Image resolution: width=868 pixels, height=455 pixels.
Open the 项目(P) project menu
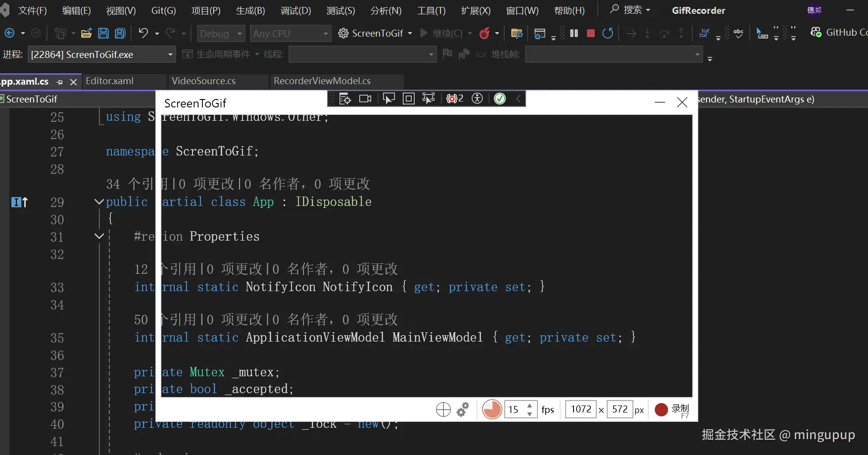click(206, 10)
